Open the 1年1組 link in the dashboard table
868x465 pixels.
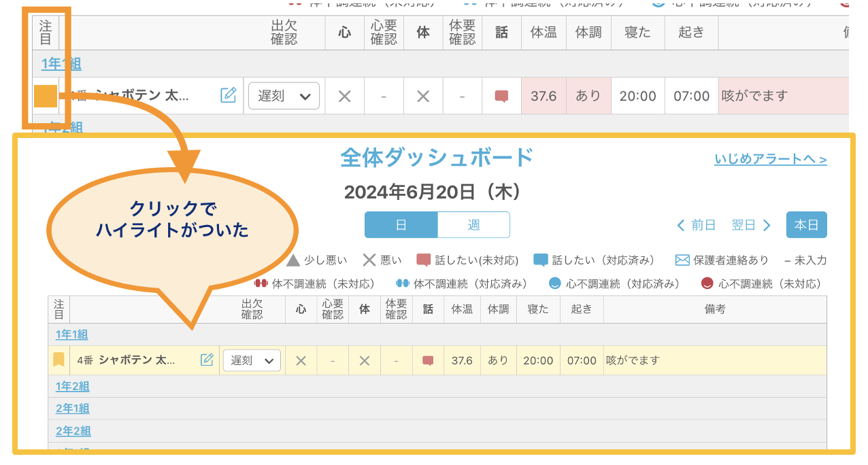click(72, 334)
